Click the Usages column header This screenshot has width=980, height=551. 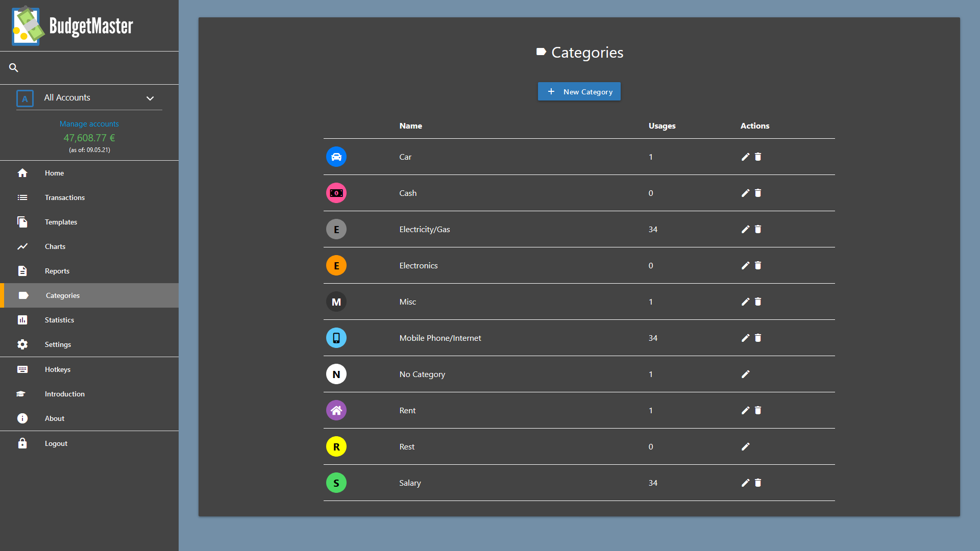(662, 126)
